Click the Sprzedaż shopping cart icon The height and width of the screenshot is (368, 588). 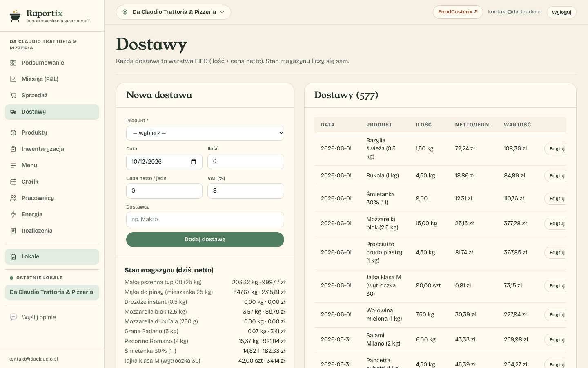point(13,95)
